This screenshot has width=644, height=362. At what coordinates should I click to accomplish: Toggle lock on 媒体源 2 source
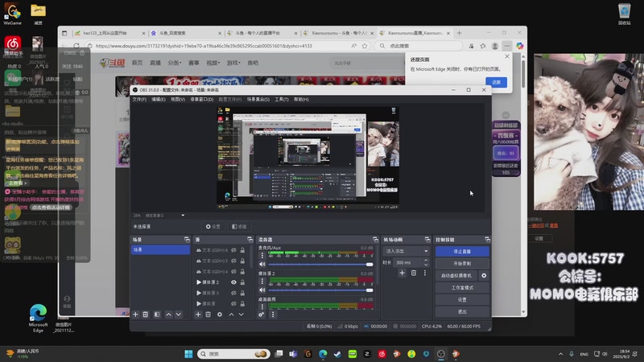tap(242, 282)
